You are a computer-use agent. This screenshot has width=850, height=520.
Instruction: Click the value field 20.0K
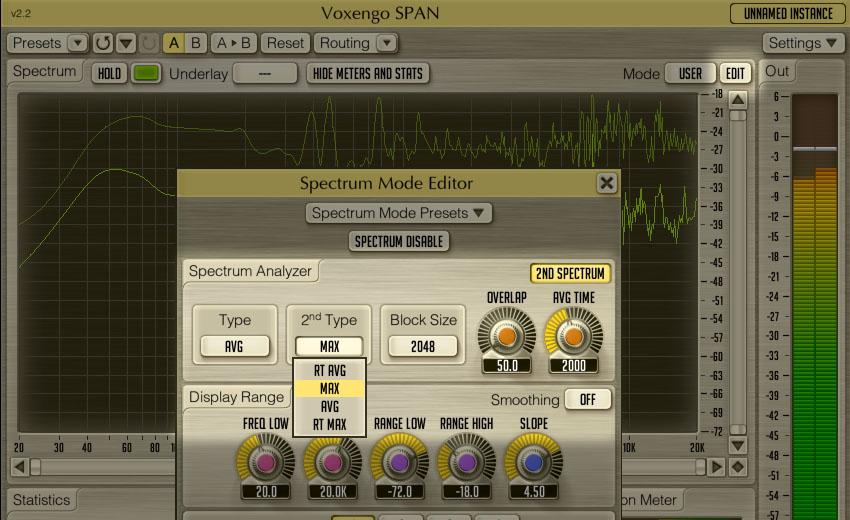pyautogui.click(x=333, y=492)
